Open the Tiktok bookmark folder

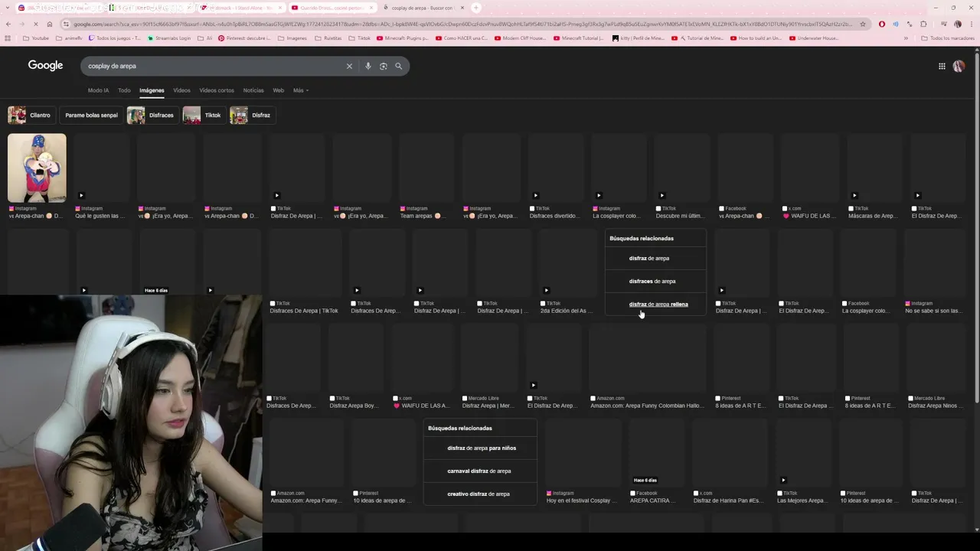click(359, 38)
